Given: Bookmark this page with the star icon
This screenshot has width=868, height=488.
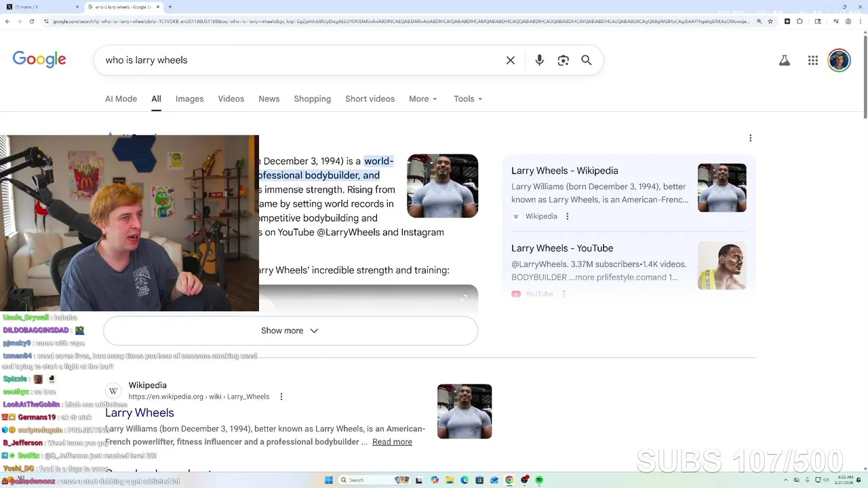Looking at the screenshot, I should 771,21.
